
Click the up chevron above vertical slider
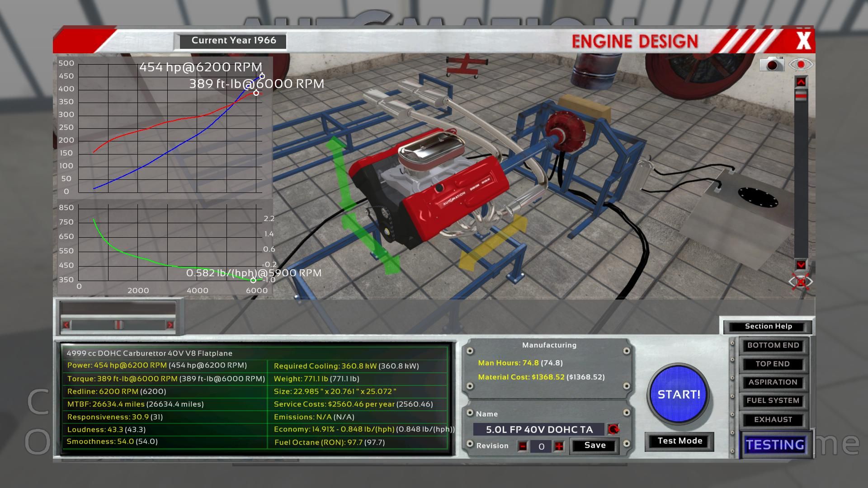click(801, 82)
